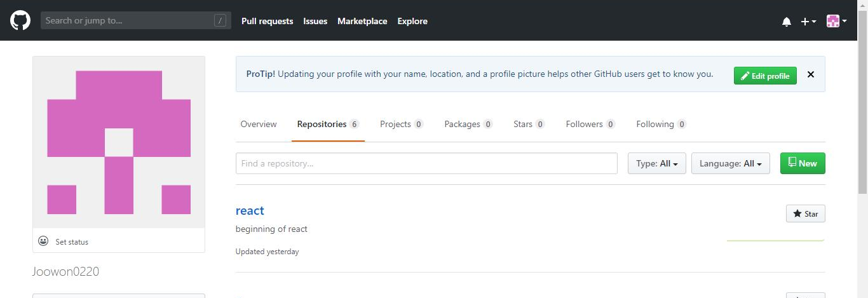Open the notifications bell icon

coord(787,22)
